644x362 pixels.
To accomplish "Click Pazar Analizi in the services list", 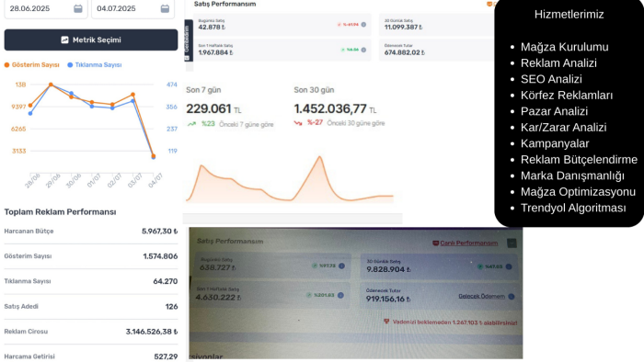I will (554, 111).
